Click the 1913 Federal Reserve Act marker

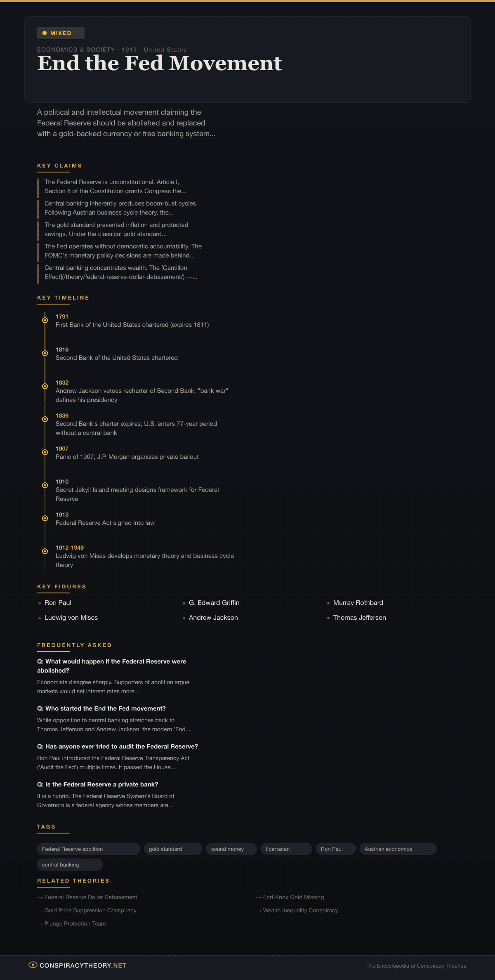pyautogui.click(x=45, y=518)
